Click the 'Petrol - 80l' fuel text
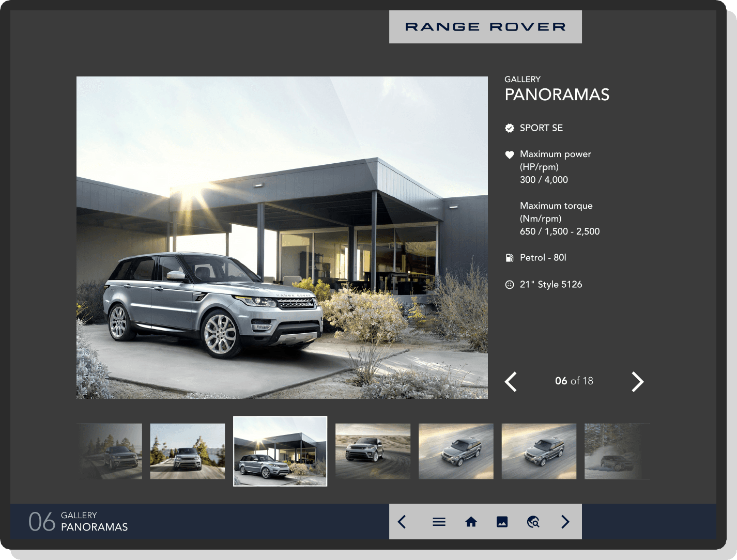The width and height of the screenshot is (737, 560). click(x=543, y=258)
